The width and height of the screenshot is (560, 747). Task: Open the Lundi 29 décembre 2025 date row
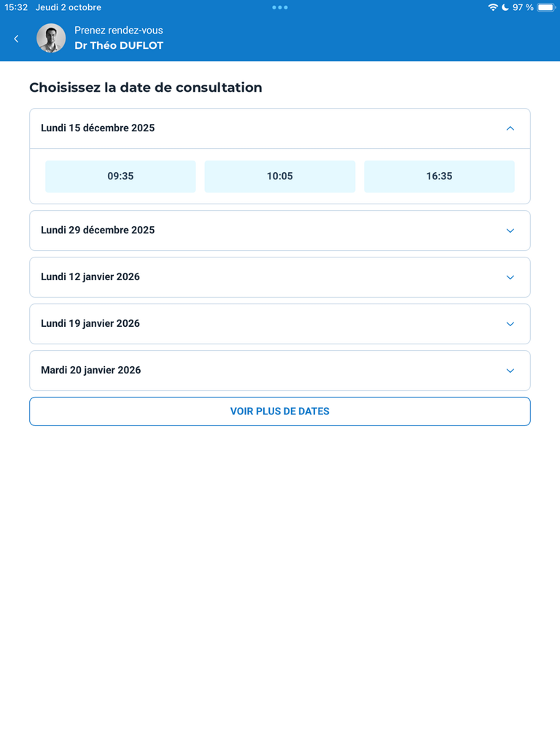point(98,231)
